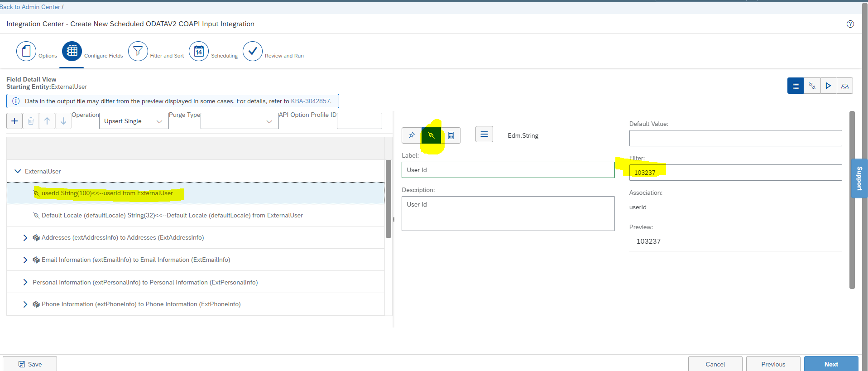Open the Operation Upsert Single dropdown
This screenshot has width=868, height=371.
pyautogui.click(x=134, y=121)
